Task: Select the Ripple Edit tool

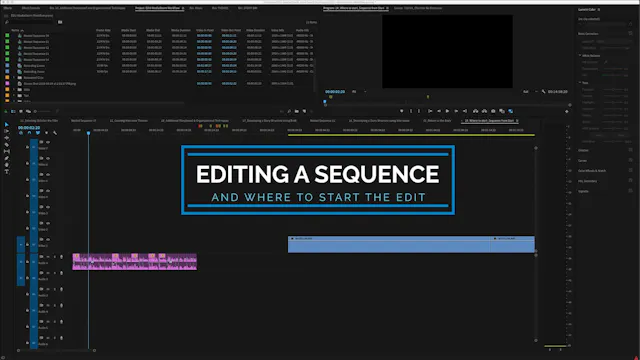Action: pos(7,138)
